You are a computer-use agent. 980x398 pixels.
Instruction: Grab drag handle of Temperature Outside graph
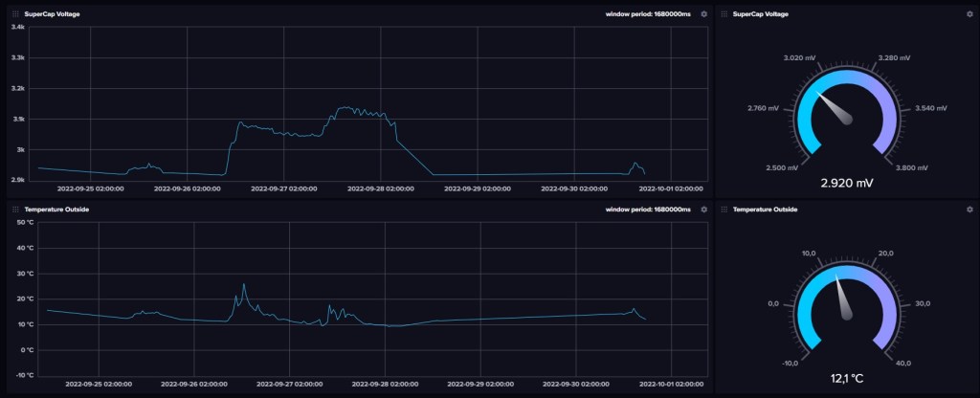(x=14, y=209)
